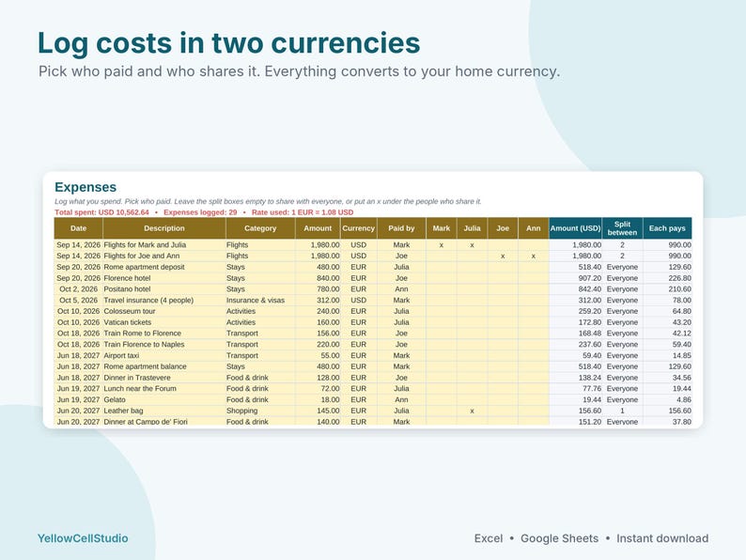The height and width of the screenshot is (560, 746).
Task: Select the "Oct 2, 2026" date cell
Action: click(x=79, y=289)
